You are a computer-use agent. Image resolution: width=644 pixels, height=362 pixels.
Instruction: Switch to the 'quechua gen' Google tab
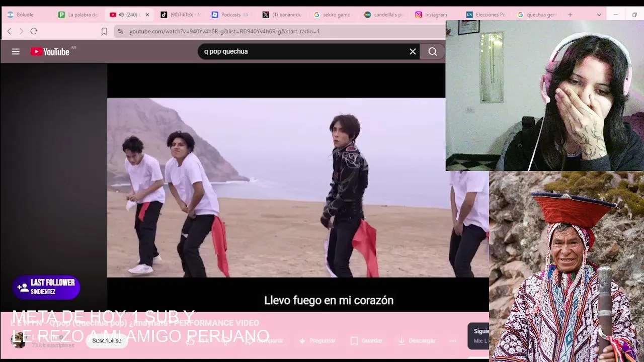(538, 15)
